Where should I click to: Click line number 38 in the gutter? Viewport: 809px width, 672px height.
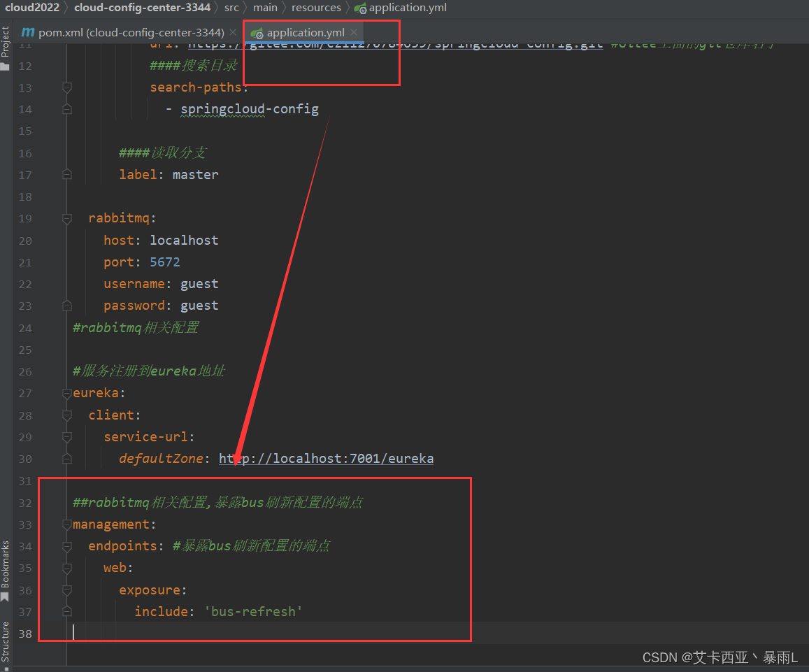pyautogui.click(x=24, y=634)
